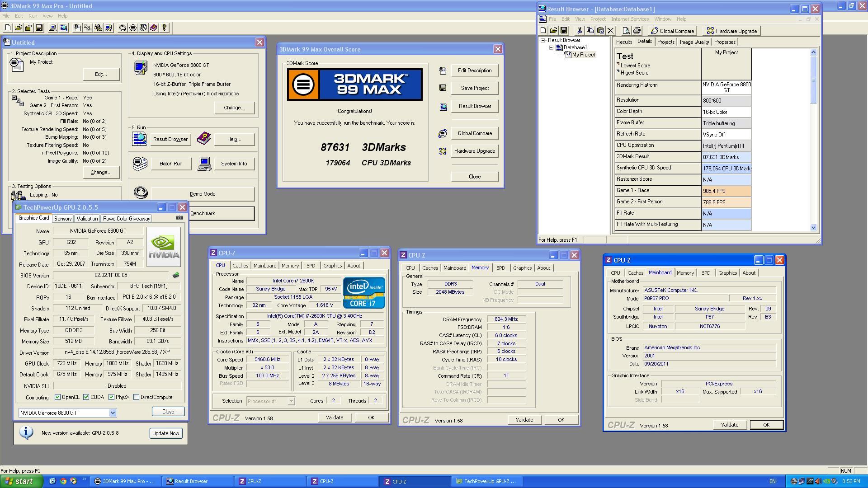
Task: Switch to the Image Quality tab
Action: tap(694, 42)
